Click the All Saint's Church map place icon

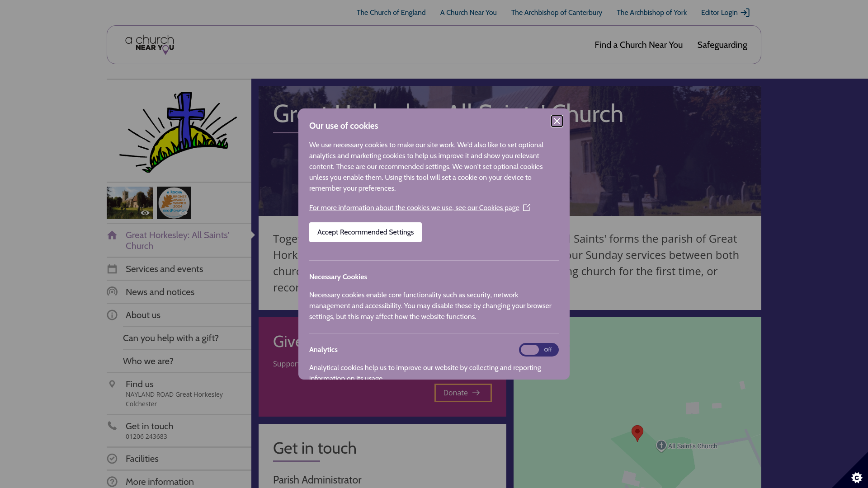(661, 446)
